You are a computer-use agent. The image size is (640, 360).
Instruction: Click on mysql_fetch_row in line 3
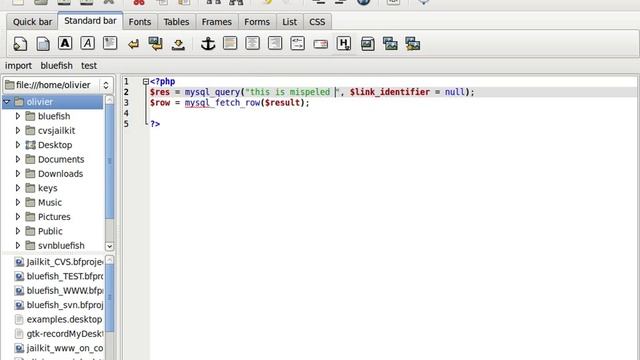[x=222, y=102]
